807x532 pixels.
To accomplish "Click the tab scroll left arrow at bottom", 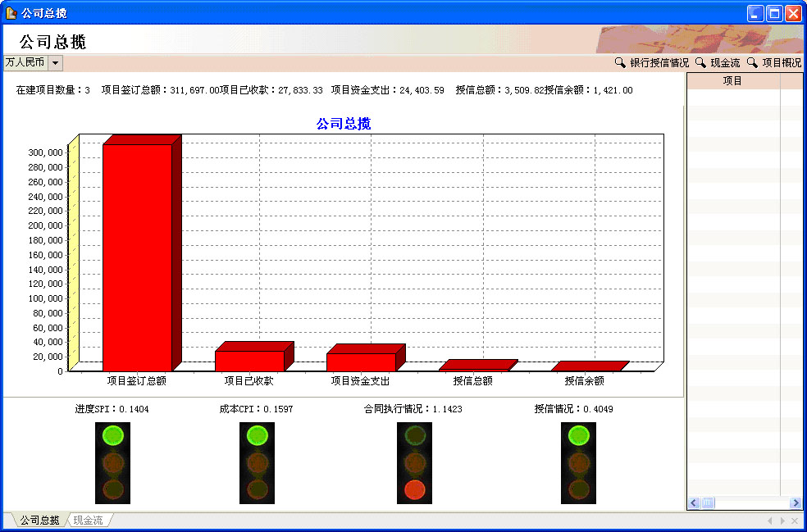I will click(770, 521).
